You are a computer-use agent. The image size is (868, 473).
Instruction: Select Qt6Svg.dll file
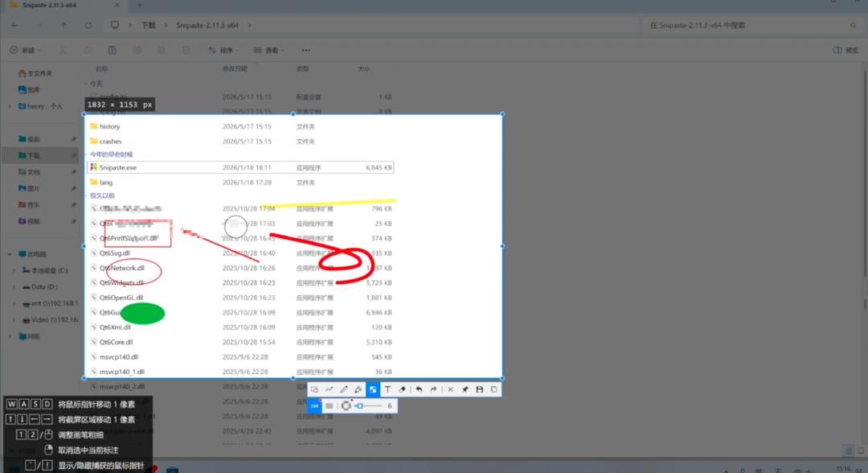(241, 253)
